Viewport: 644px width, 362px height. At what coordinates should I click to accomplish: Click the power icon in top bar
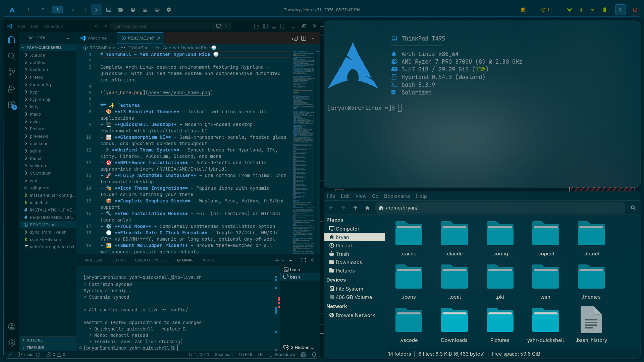click(635, 10)
